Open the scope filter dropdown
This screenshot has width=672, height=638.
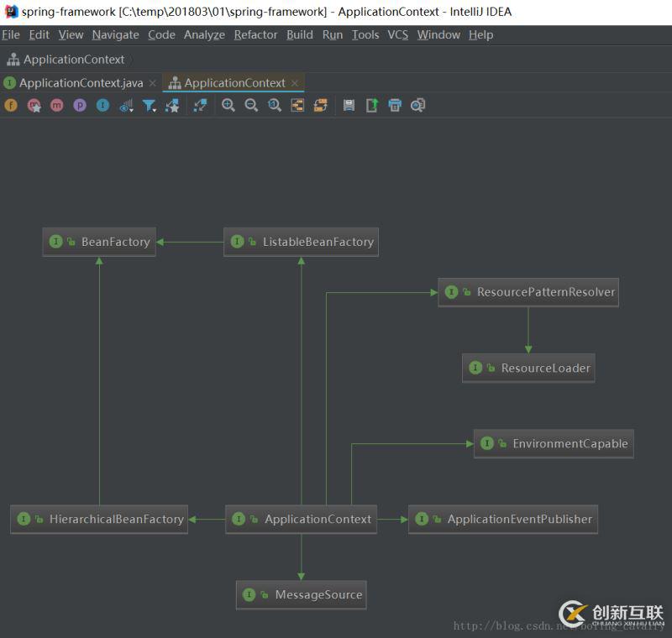tap(150, 105)
